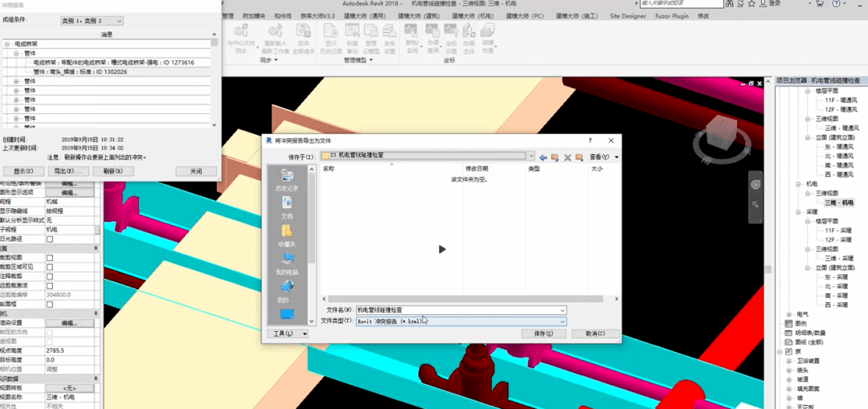Screen dimensions: 868x409
Task: Expand the 卫浴装置 node in the project browser
Action: tap(789, 361)
